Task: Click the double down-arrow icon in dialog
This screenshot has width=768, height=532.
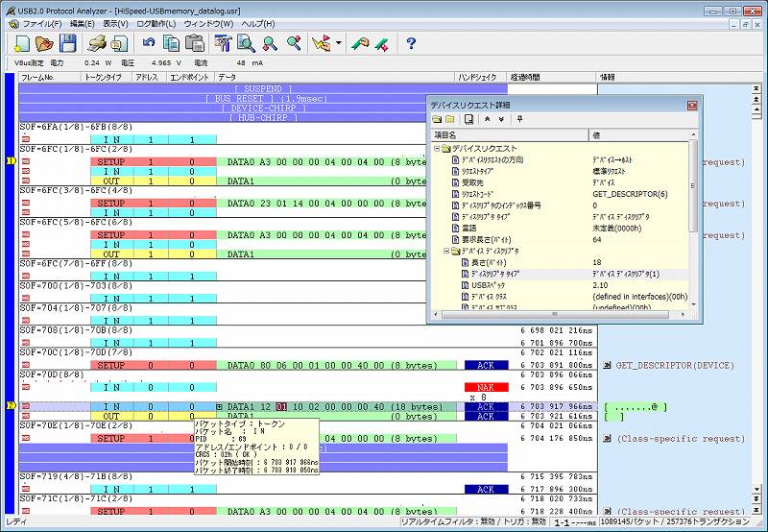Action: tap(501, 119)
